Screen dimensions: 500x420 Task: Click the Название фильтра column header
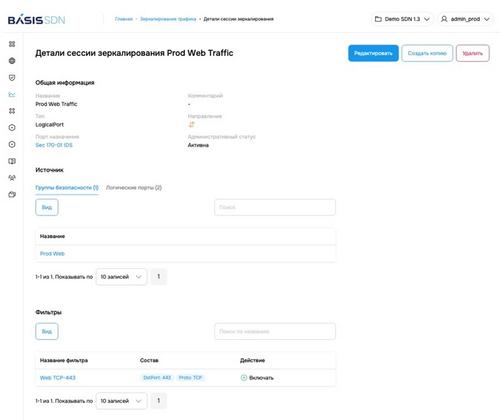(64, 360)
